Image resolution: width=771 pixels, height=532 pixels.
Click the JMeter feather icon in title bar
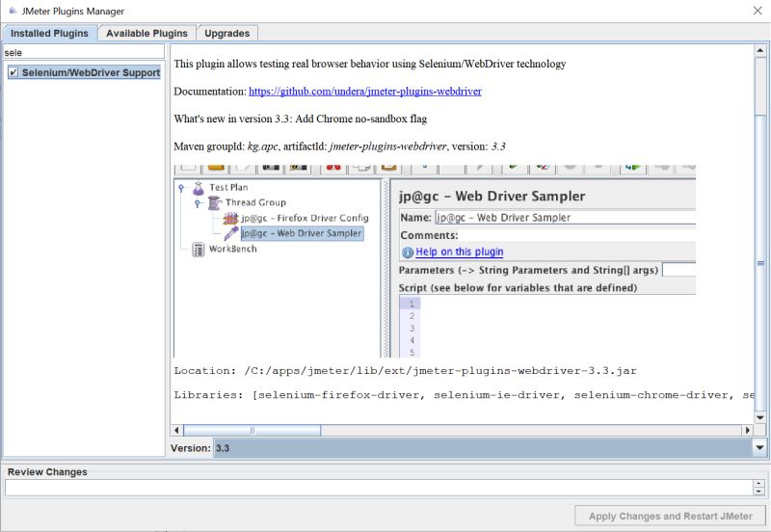click(13, 11)
